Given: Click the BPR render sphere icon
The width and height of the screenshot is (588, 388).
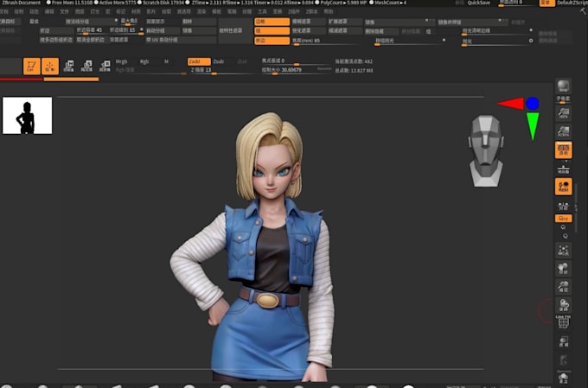Looking at the screenshot, I should coord(563,87).
